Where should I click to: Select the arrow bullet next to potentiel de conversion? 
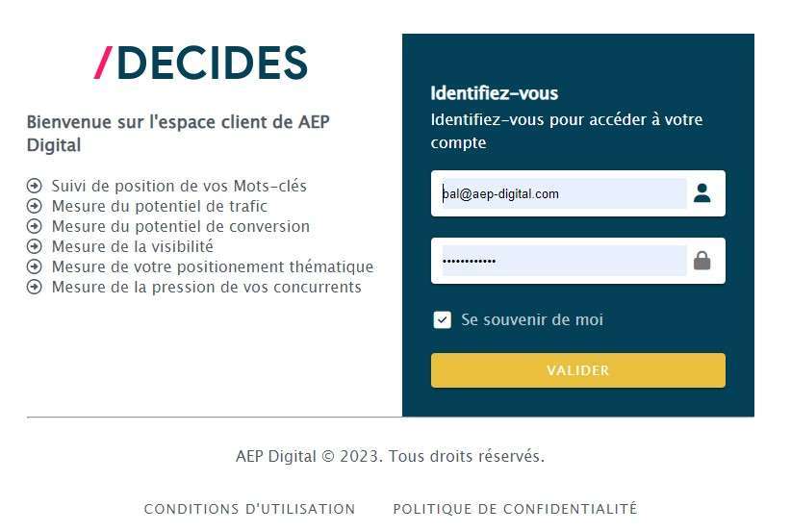pyautogui.click(x=35, y=226)
